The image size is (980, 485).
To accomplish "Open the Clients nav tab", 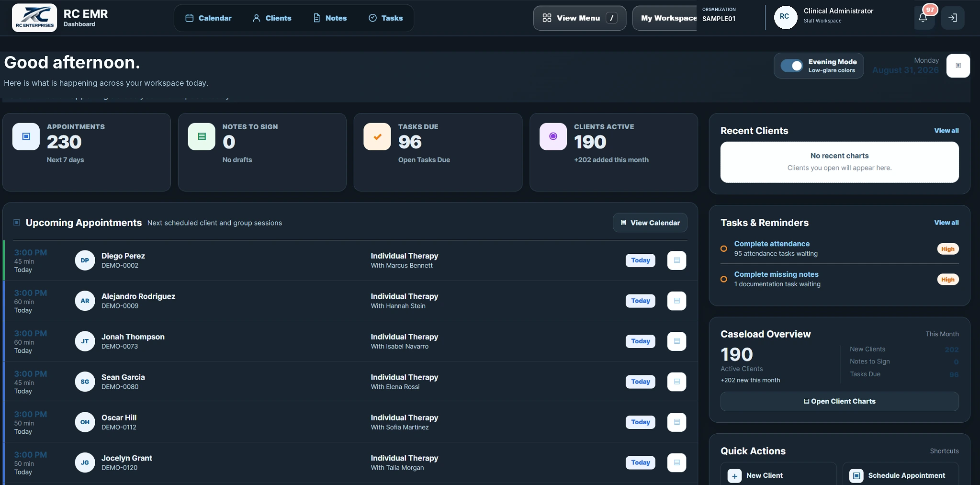I will [x=272, y=18].
